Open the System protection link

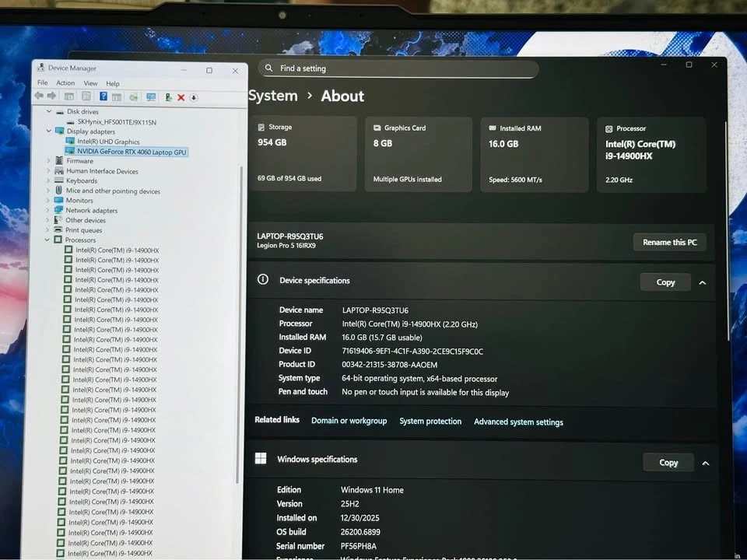click(430, 421)
